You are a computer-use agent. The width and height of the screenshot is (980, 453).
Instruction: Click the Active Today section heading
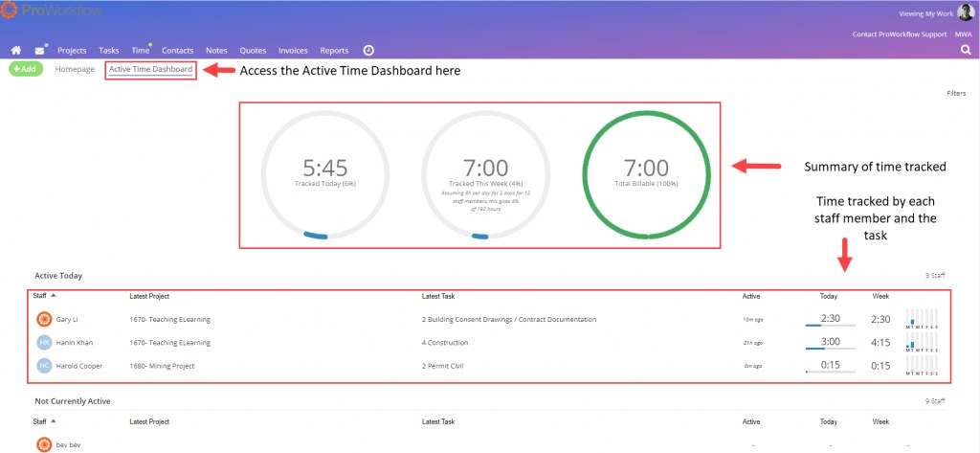pos(58,275)
